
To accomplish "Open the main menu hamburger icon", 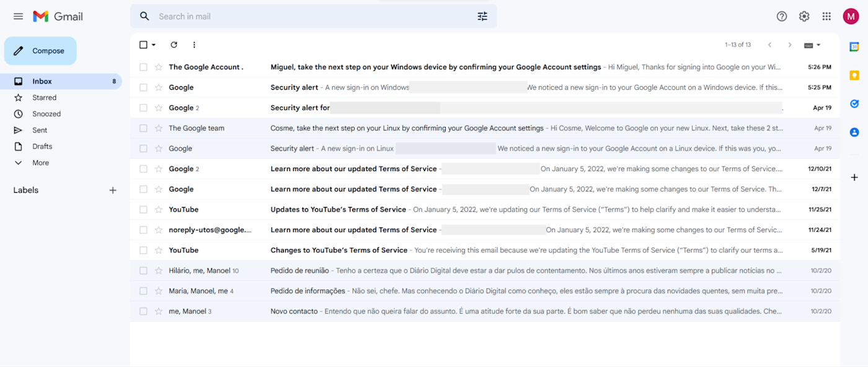I will (18, 16).
